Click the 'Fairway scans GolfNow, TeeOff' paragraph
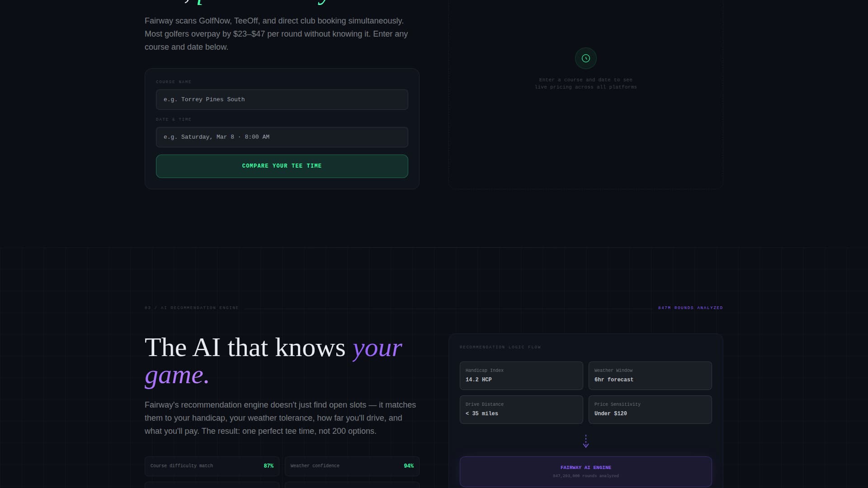 [x=276, y=34]
